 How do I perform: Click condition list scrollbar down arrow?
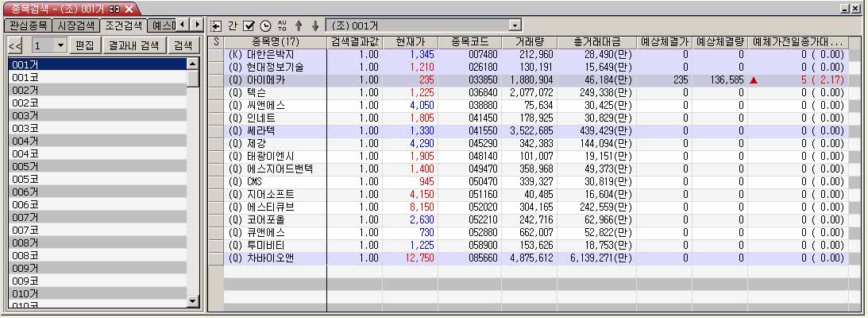(193, 301)
